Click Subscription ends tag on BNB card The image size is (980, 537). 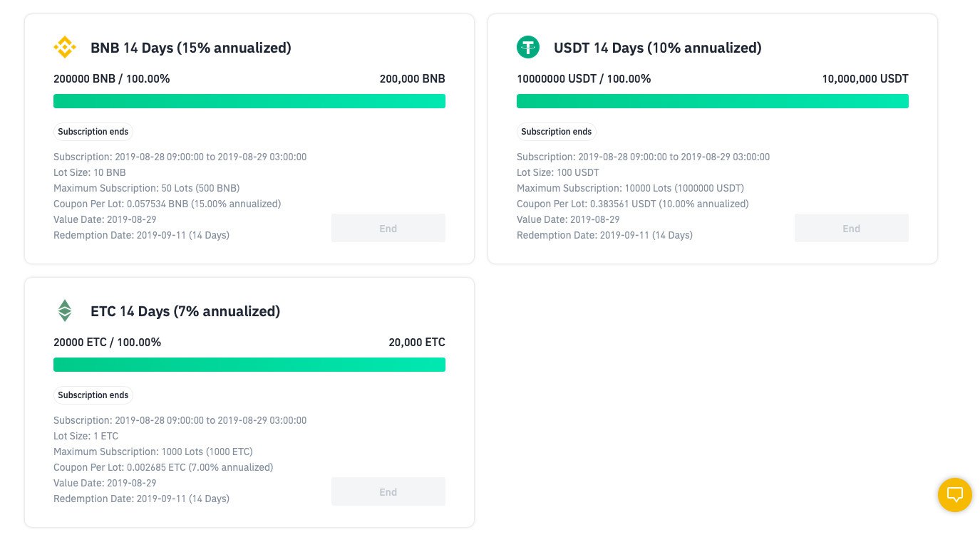point(93,132)
